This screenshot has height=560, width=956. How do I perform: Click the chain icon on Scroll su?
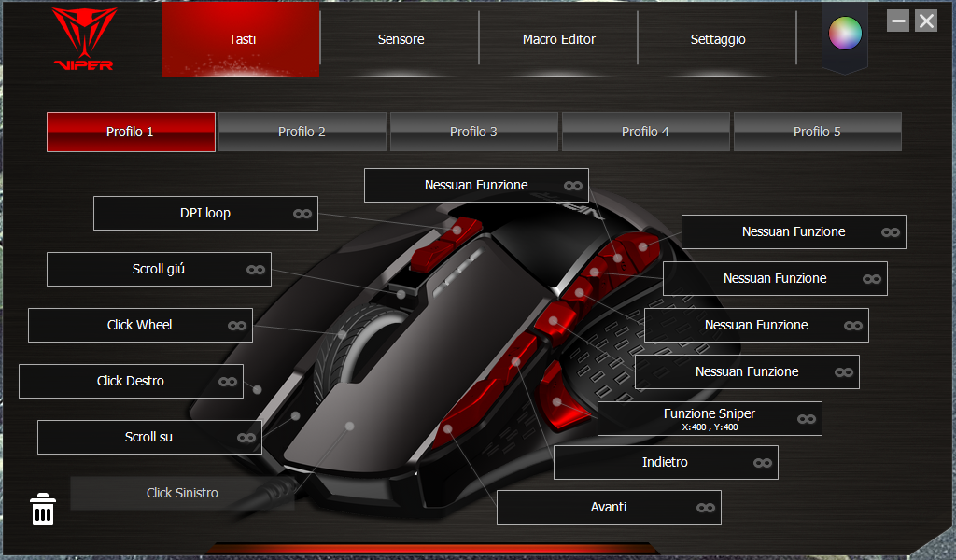246,438
